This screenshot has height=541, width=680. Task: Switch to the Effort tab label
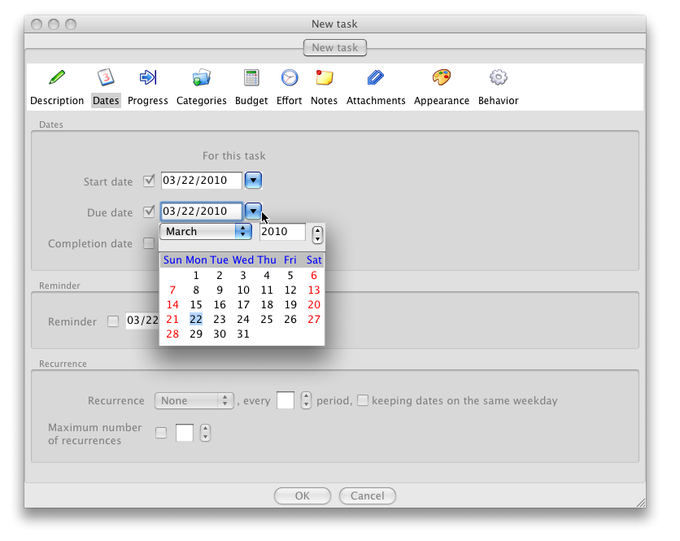(289, 101)
